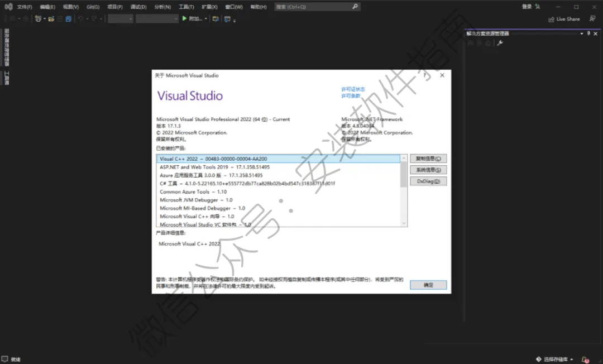Screen dimensions: 603x364
Task: Open the 许可条款 link
Action: [x=351, y=95]
